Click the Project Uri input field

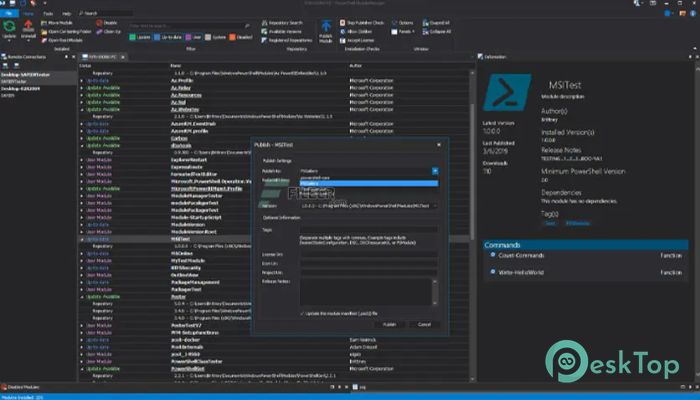pyautogui.click(x=369, y=272)
